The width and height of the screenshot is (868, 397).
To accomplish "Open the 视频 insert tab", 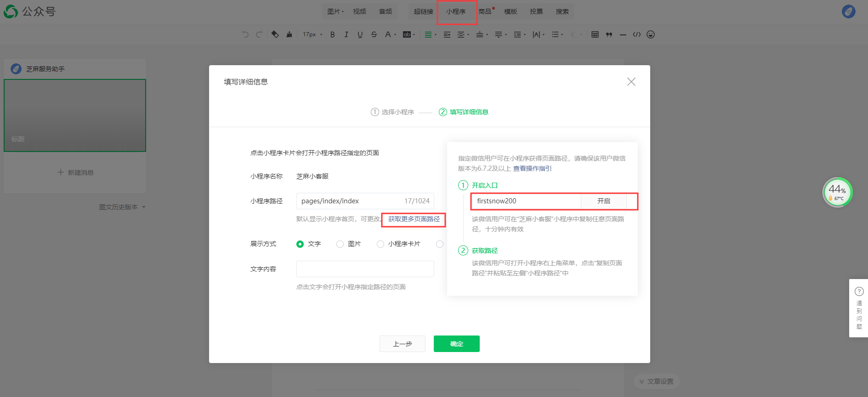I will pos(359,11).
